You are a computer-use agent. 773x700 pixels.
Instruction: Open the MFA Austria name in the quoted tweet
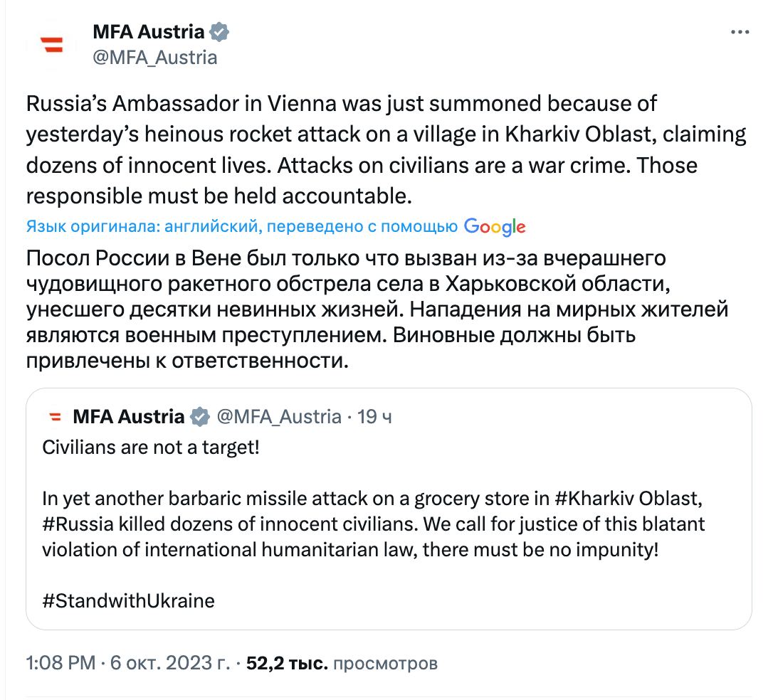(x=128, y=417)
